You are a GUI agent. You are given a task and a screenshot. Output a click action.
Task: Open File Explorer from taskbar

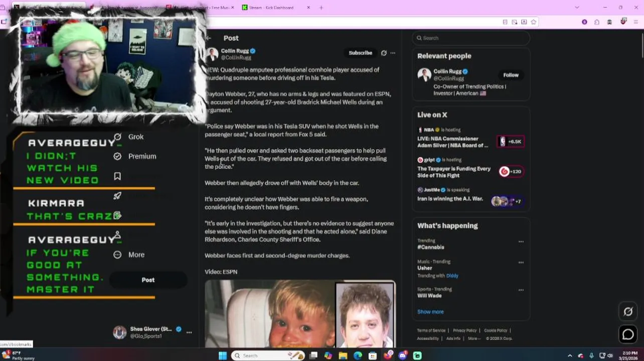(x=343, y=355)
